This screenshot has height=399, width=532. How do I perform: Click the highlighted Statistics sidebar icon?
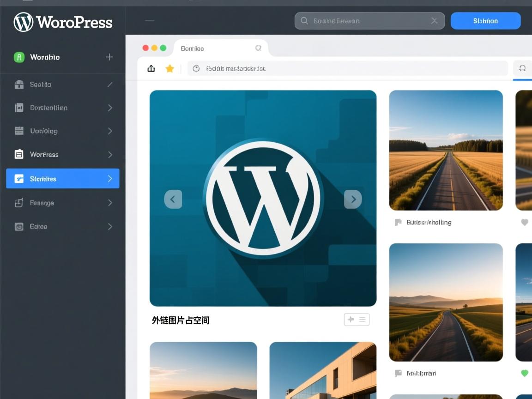point(18,179)
